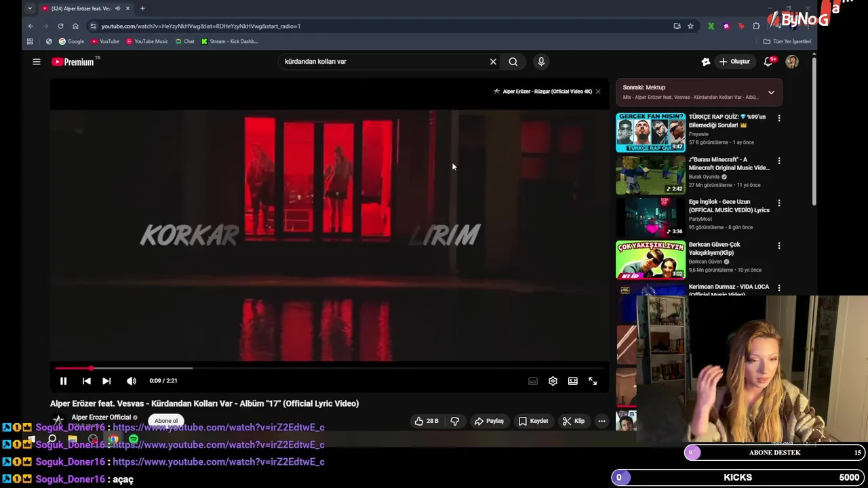Image resolution: width=868 pixels, height=488 pixels.
Task: Mute the video volume
Action: 132,381
